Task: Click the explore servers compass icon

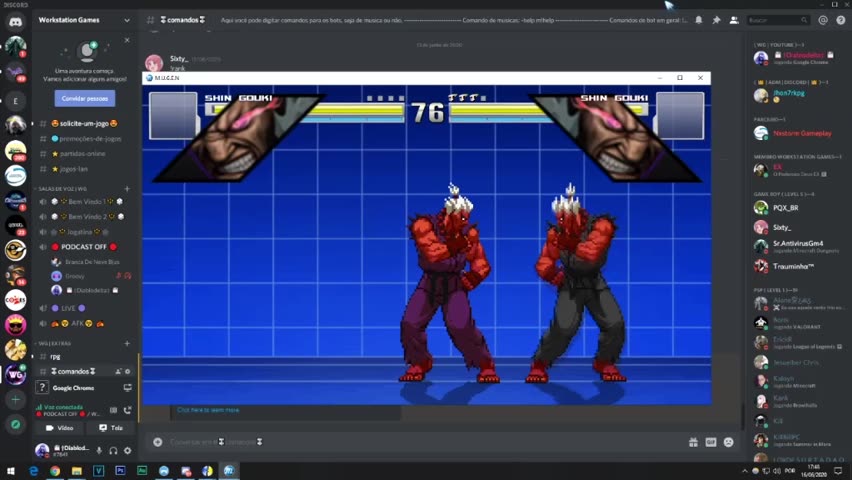Action: [x=15, y=424]
